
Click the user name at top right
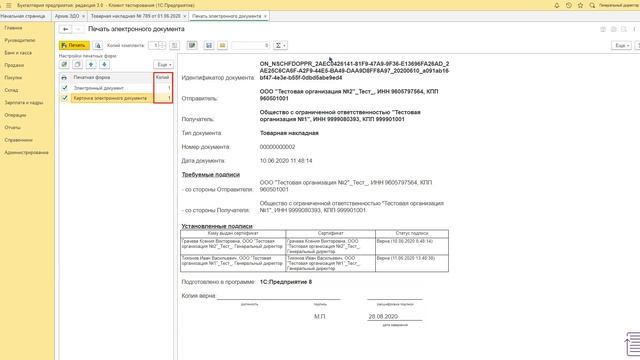tap(620, 5)
